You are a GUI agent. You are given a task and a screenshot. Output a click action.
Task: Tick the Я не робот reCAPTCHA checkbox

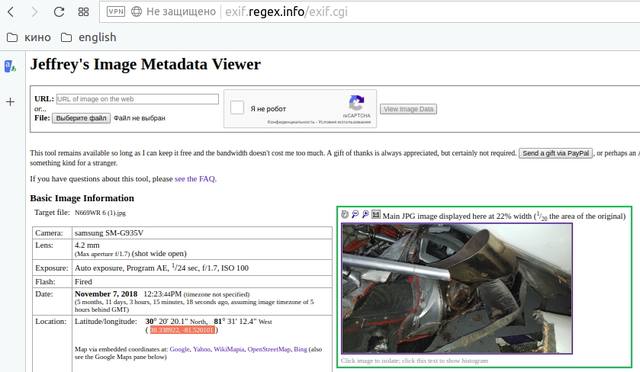237,108
